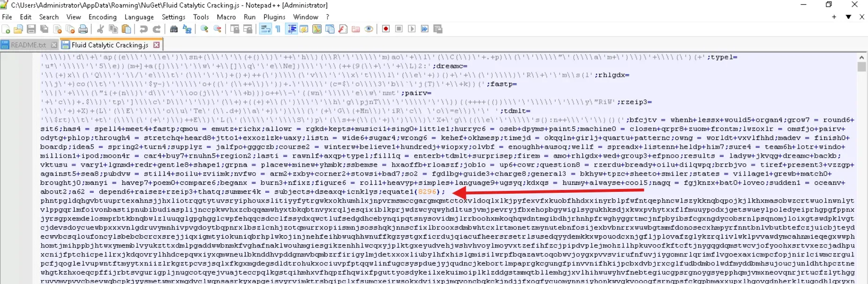Place cursor on 'equate1' in the code

(398, 192)
